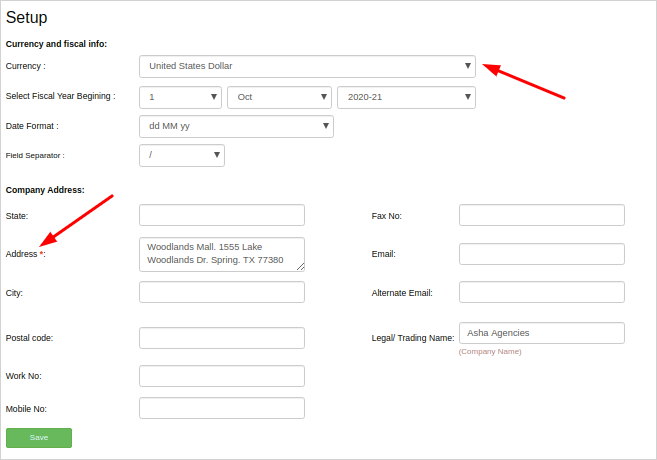Image resolution: width=657 pixels, height=460 pixels.
Task: Click the 'Currency and fiscal info:' heading
Action: tap(56, 44)
